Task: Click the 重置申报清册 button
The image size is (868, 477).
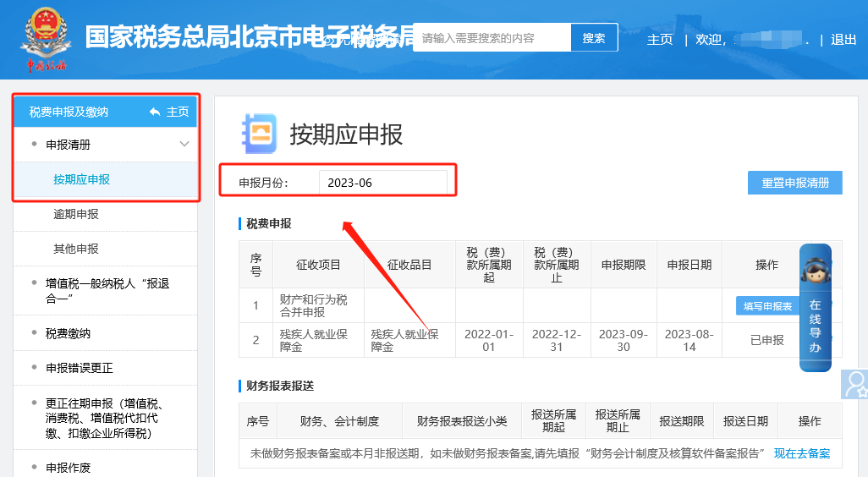Action: click(794, 183)
